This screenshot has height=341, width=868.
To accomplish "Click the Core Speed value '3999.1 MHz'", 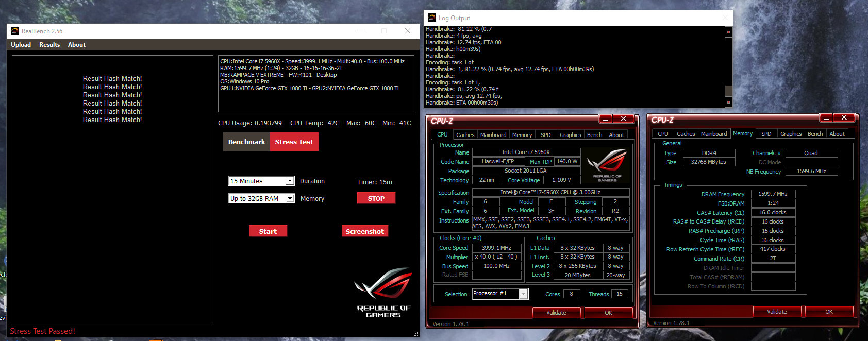I will tap(496, 248).
